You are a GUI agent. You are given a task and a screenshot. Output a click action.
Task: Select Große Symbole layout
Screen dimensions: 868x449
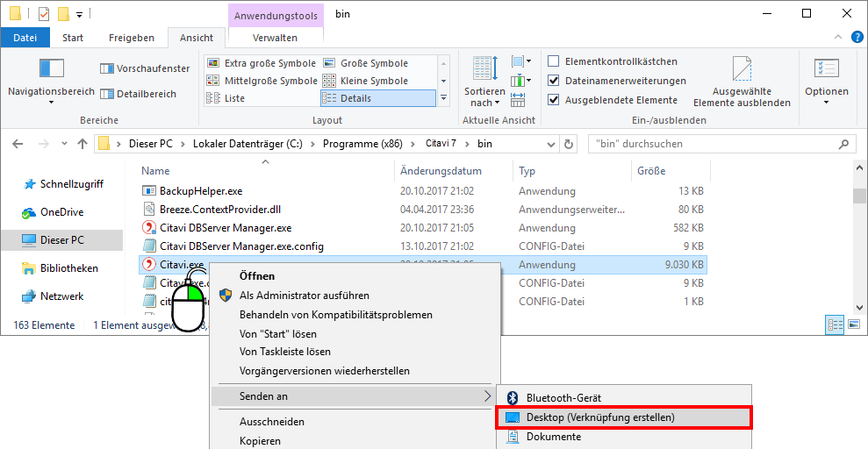366,63
